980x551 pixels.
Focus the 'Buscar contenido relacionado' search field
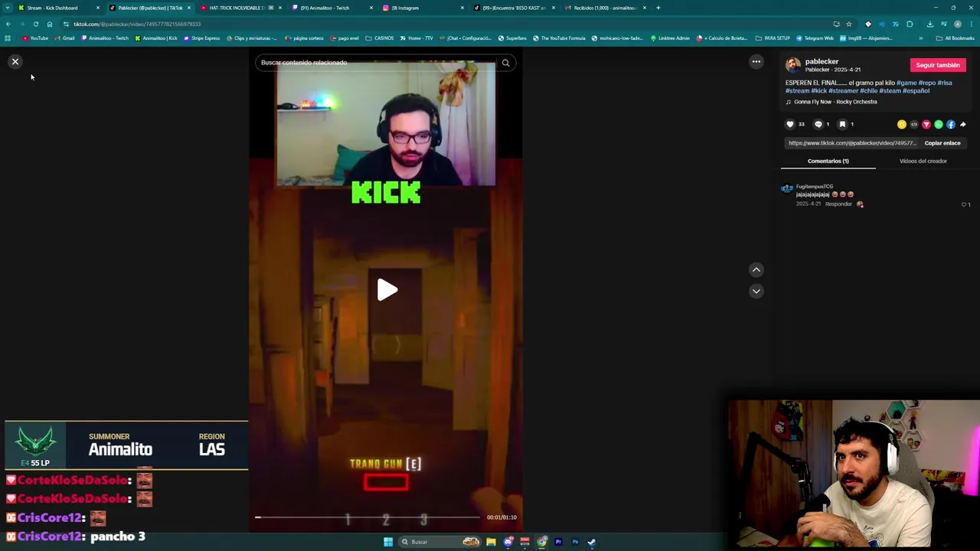[375, 63]
